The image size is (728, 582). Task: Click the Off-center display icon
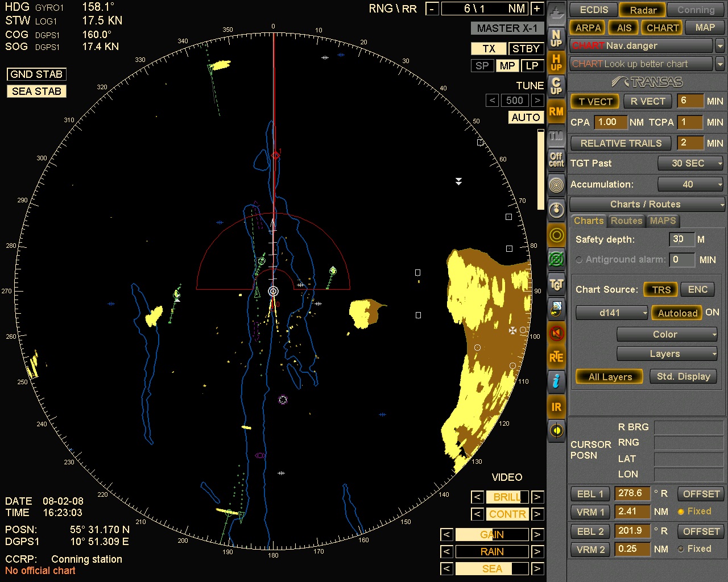coord(556,160)
